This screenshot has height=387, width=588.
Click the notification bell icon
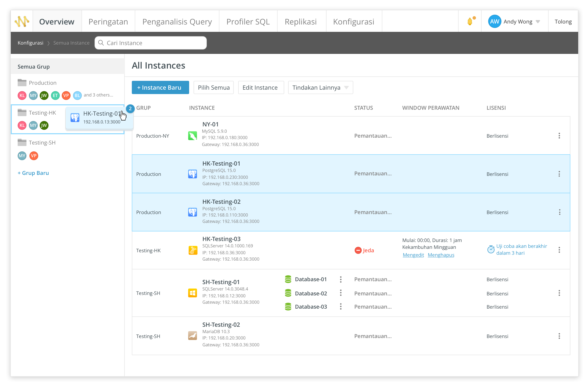470,22
